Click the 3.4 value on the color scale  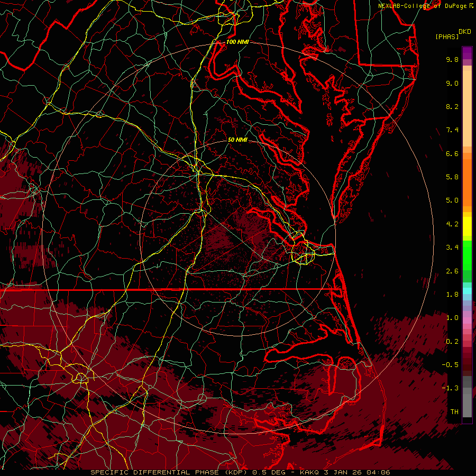(x=452, y=248)
